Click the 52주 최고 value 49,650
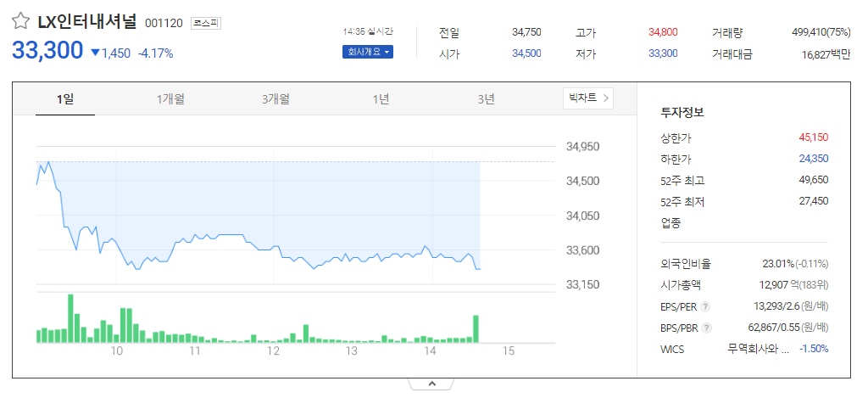Screen dimensions: 868x398 tap(814, 180)
